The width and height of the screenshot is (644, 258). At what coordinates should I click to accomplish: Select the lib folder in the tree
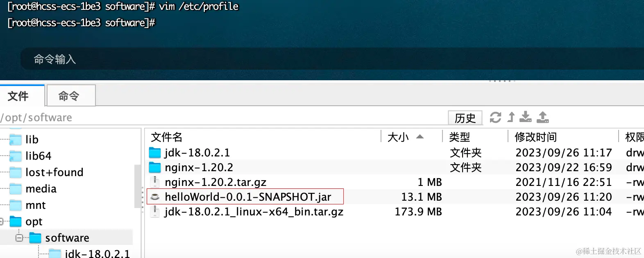click(32, 140)
